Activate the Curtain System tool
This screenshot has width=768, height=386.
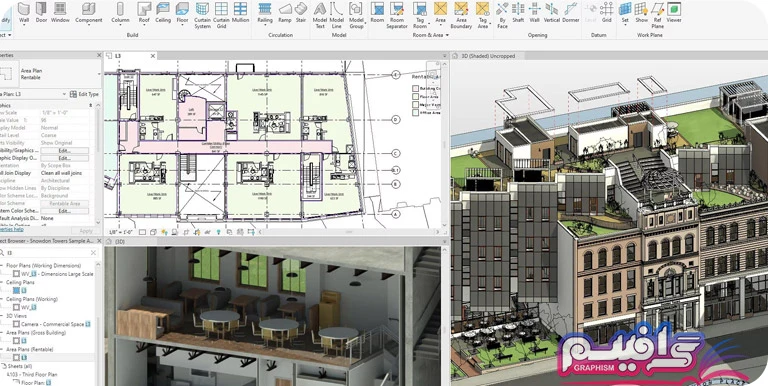coord(202,15)
